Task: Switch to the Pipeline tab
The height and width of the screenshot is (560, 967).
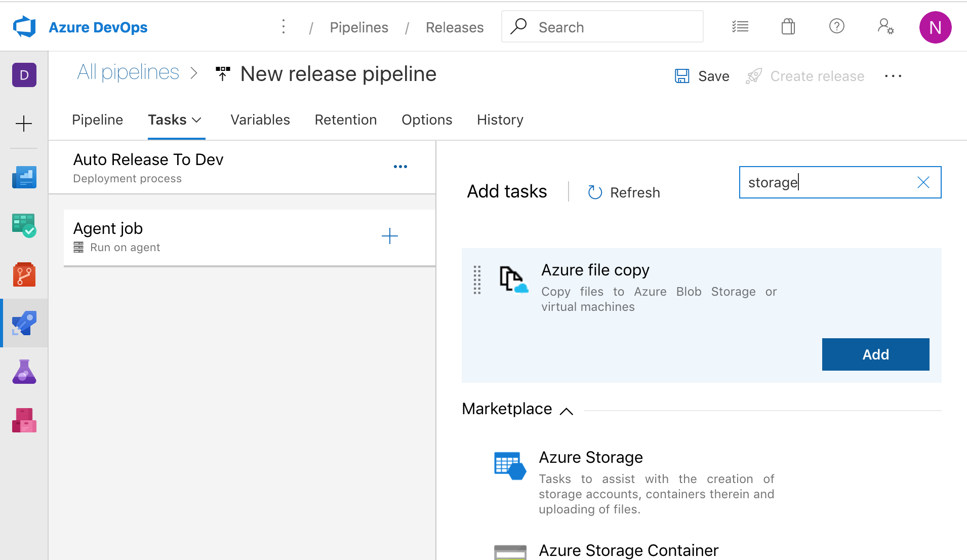Action: tap(97, 120)
